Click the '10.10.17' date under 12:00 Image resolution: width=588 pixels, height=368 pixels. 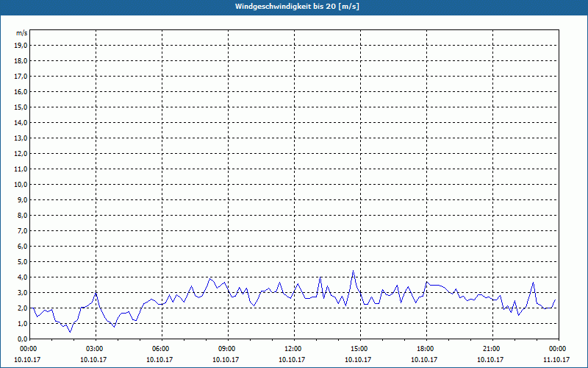click(x=292, y=359)
